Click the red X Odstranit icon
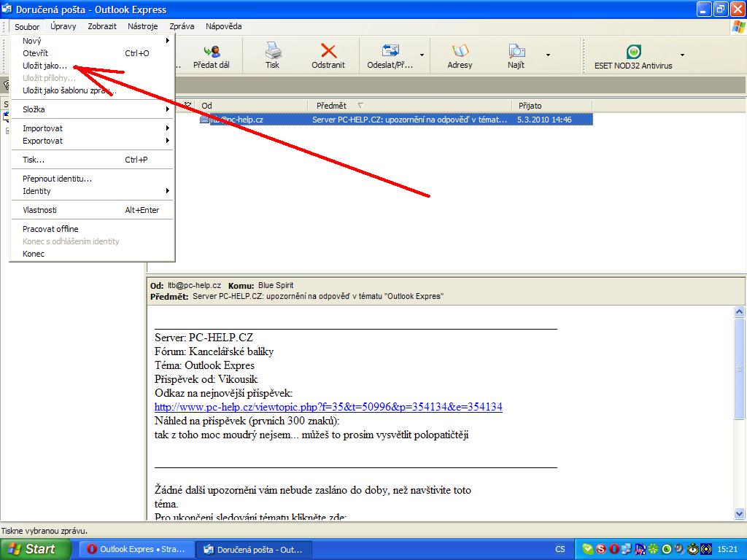747x560 pixels. pos(328,50)
